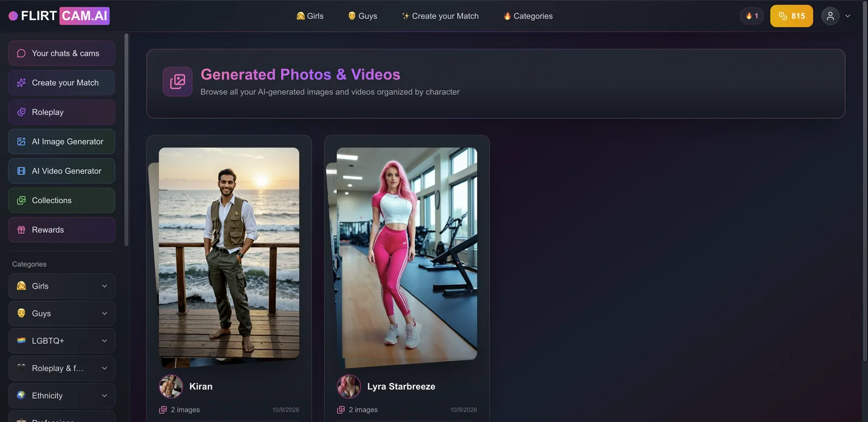Image resolution: width=868 pixels, height=422 pixels.
Task: Open Create your Match in top navigation
Action: point(440,16)
